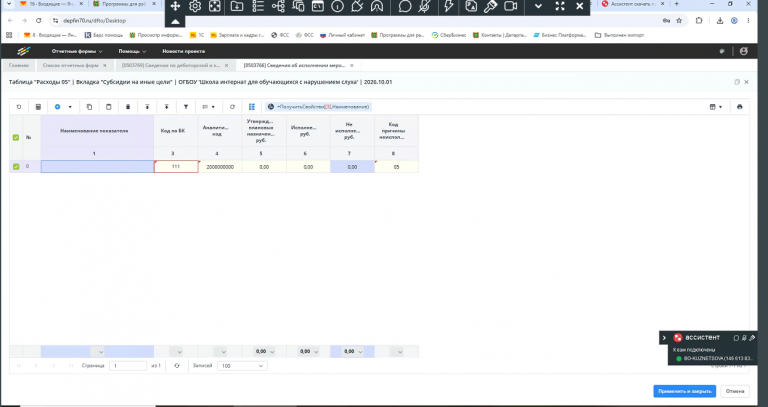Click the 'Отмена' button

pos(735,391)
